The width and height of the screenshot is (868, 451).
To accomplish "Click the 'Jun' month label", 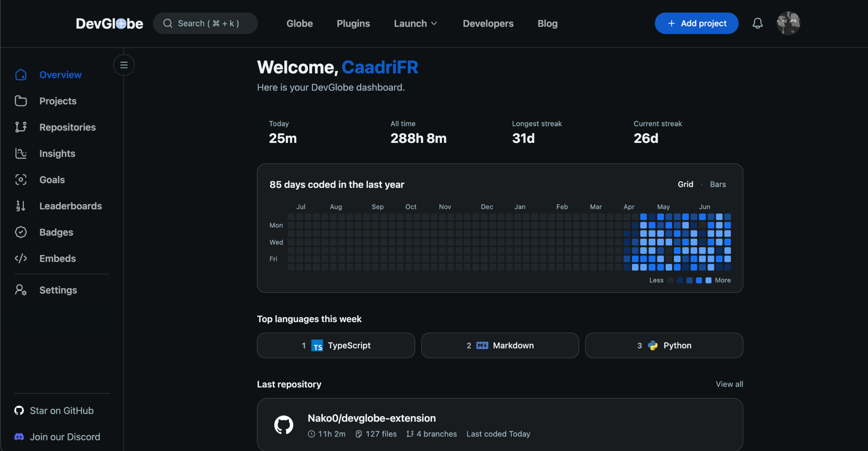I will click(704, 207).
